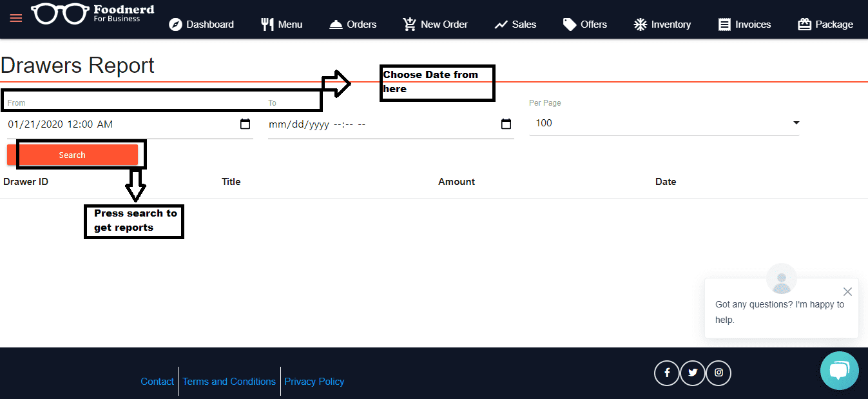This screenshot has height=399, width=868.
Task: Open the hamburger sidebar menu
Action: [x=16, y=18]
